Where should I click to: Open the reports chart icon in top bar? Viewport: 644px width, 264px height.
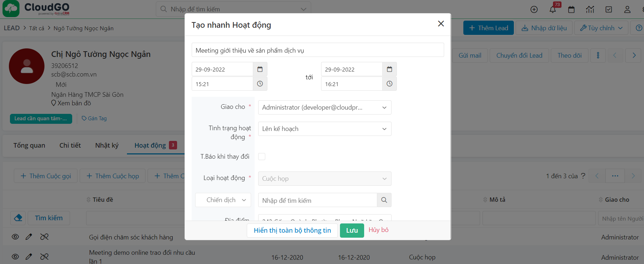click(590, 10)
